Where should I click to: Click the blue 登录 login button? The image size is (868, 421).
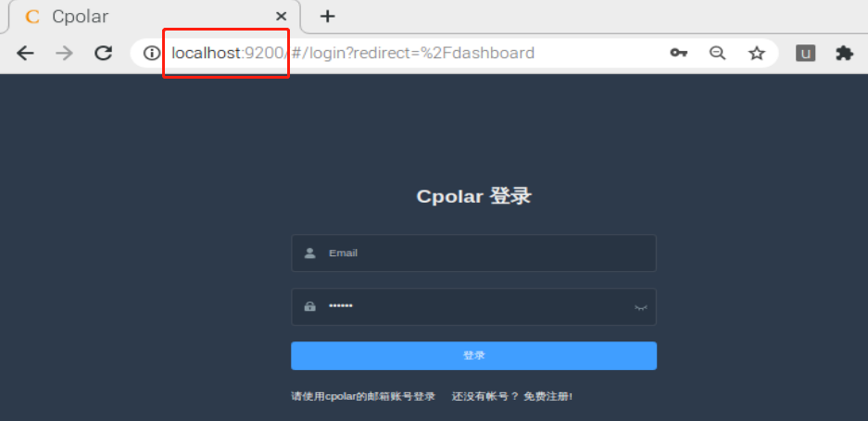click(x=474, y=355)
